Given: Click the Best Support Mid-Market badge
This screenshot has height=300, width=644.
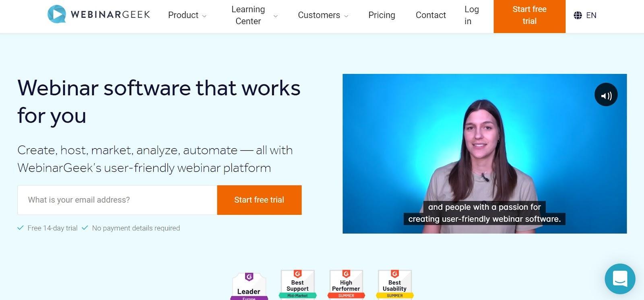Looking at the screenshot, I should [x=297, y=285].
